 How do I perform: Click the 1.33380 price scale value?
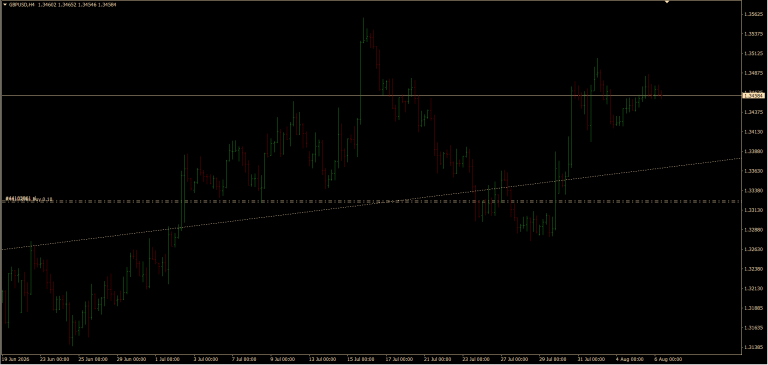click(753, 191)
